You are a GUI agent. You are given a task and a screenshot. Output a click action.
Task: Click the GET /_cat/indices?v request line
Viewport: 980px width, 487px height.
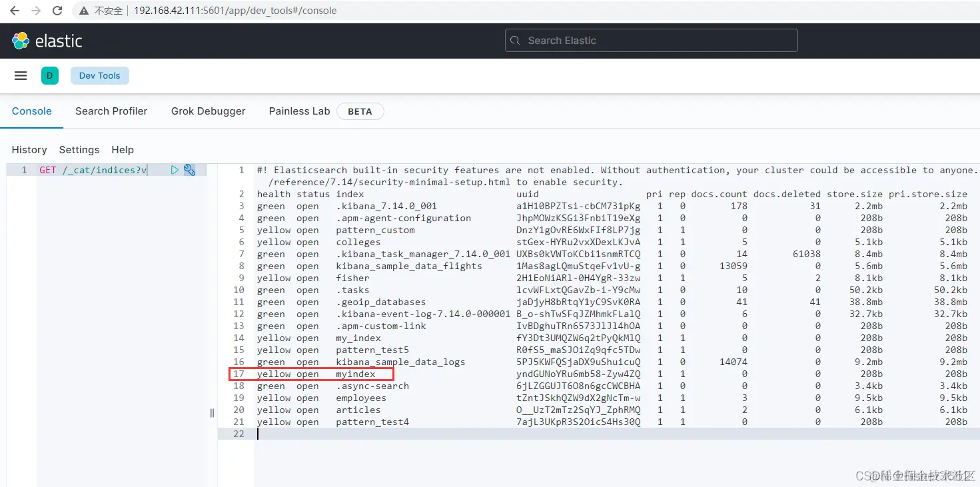[93, 170]
